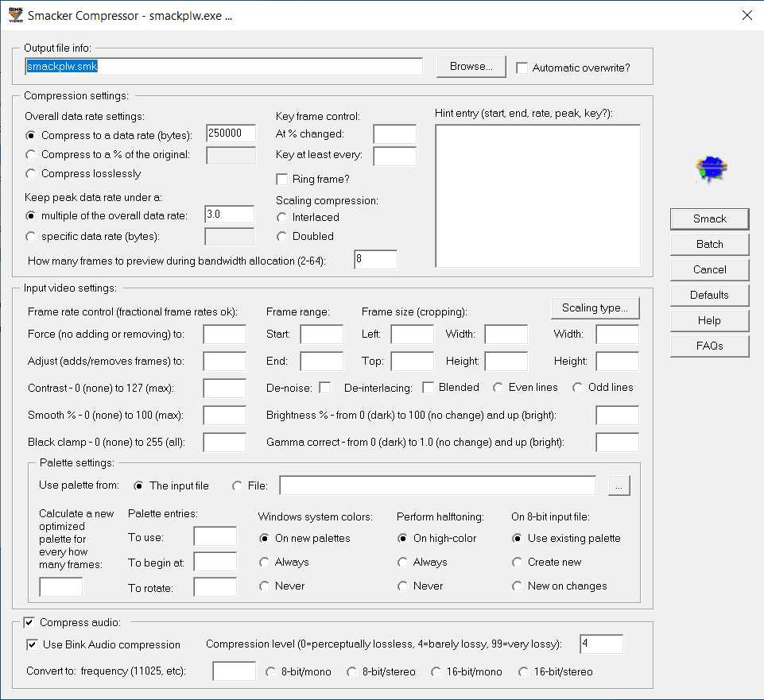Viewport: 764px width, 700px height.
Task: Click the Smack button
Action: coord(709,219)
